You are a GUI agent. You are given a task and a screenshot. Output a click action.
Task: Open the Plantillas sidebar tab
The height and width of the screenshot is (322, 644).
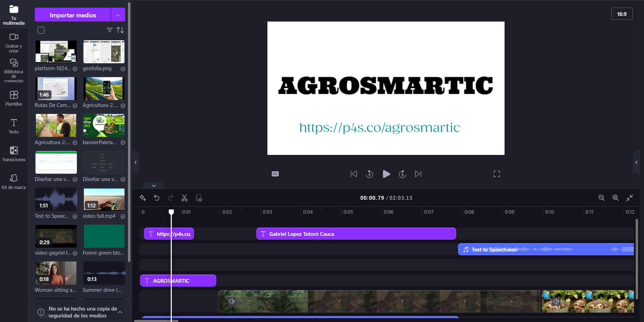click(14, 98)
